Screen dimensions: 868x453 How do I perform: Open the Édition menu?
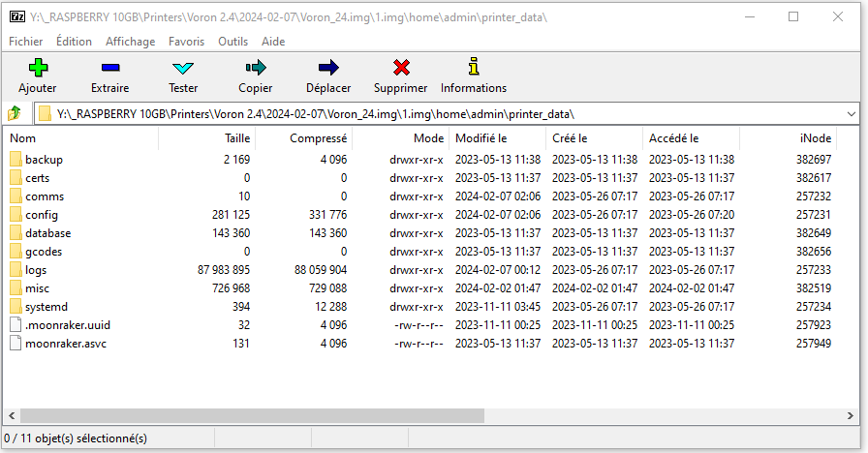point(74,42)
